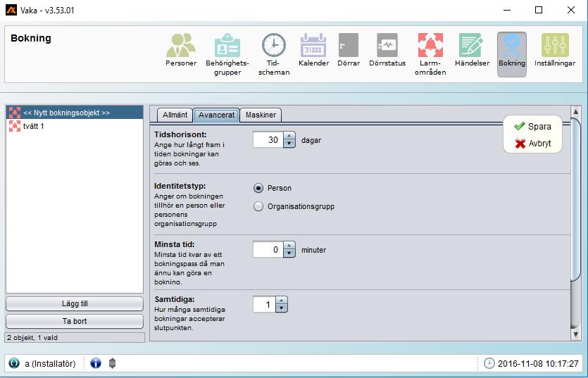
Task: Decrease Samtidiga count with down arrow
Action: click(281, 308)
